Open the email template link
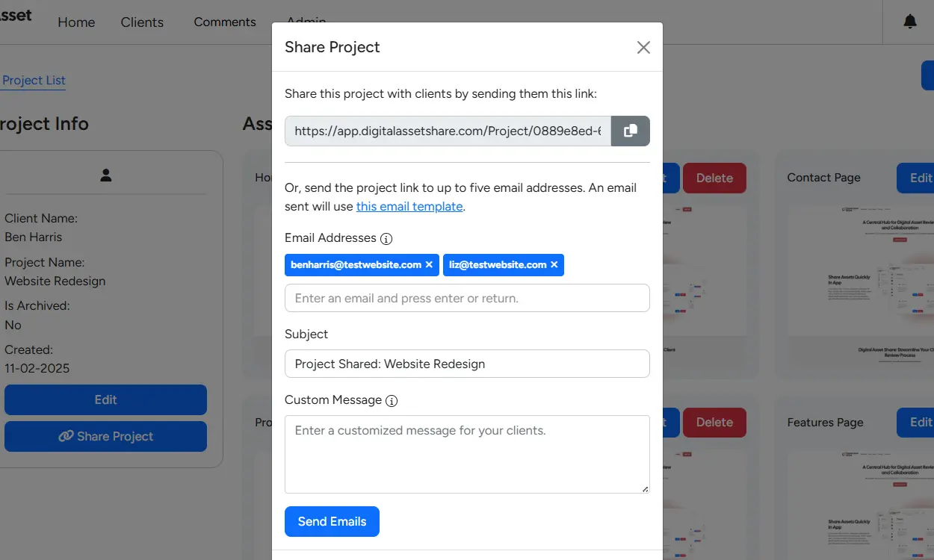Viewport: 934px width, 560px height. [x=409, y=206]
